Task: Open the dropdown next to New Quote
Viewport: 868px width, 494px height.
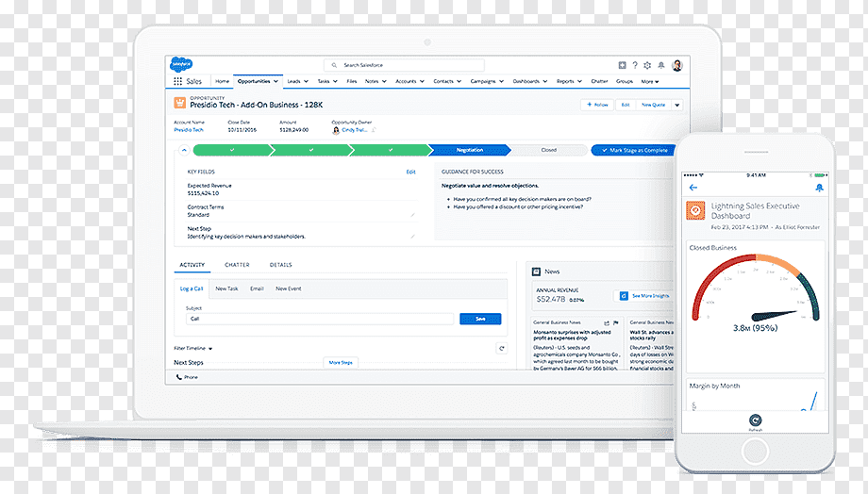Action: tap(677, 105)
